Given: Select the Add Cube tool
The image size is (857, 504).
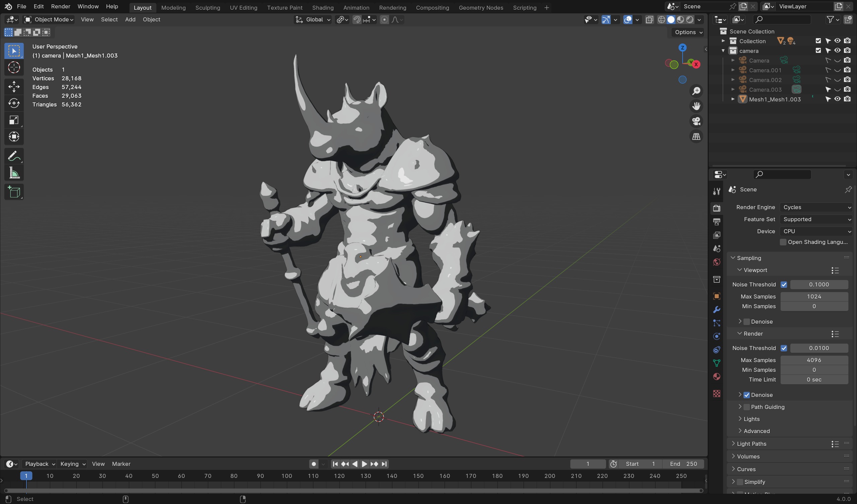Looking at the screenshot, I should (x=14, y=192).
